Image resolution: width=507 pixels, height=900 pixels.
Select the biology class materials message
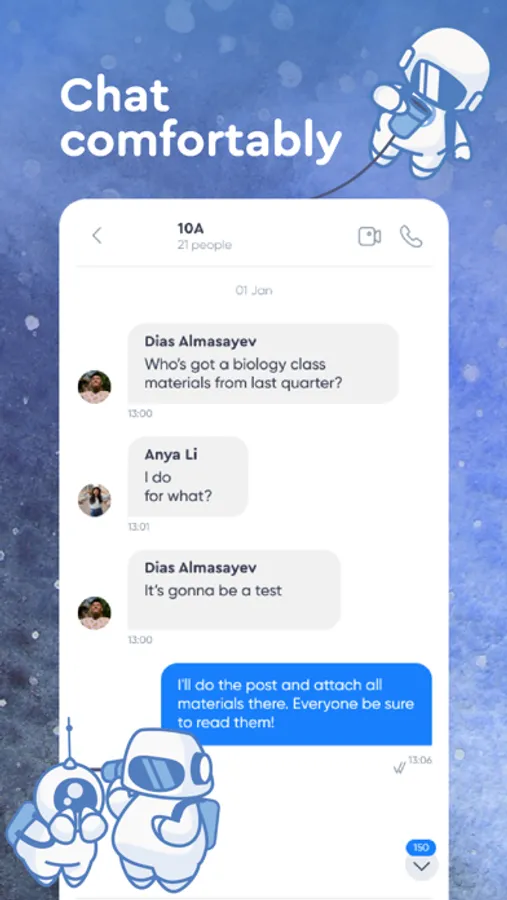click(x=263, y=363)
